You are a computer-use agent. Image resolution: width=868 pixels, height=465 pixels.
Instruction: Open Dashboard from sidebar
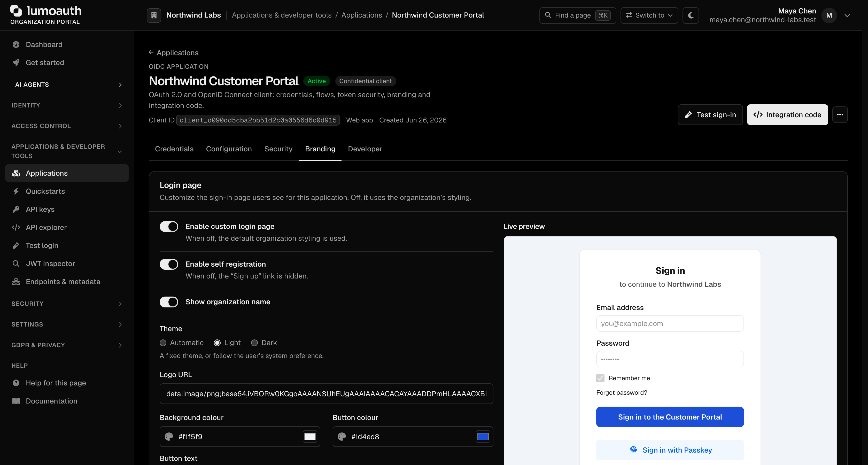click(67, 44)
